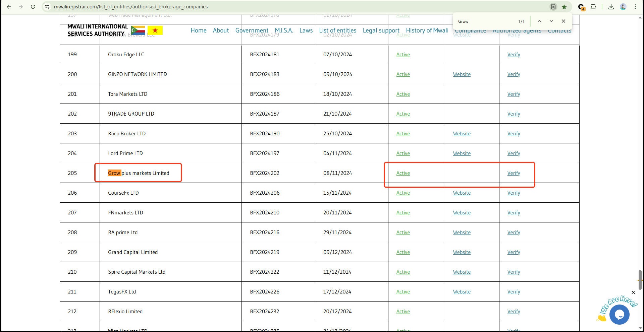
Task: Open the live chat bubble widget
Action: click(x=619, y=315)
